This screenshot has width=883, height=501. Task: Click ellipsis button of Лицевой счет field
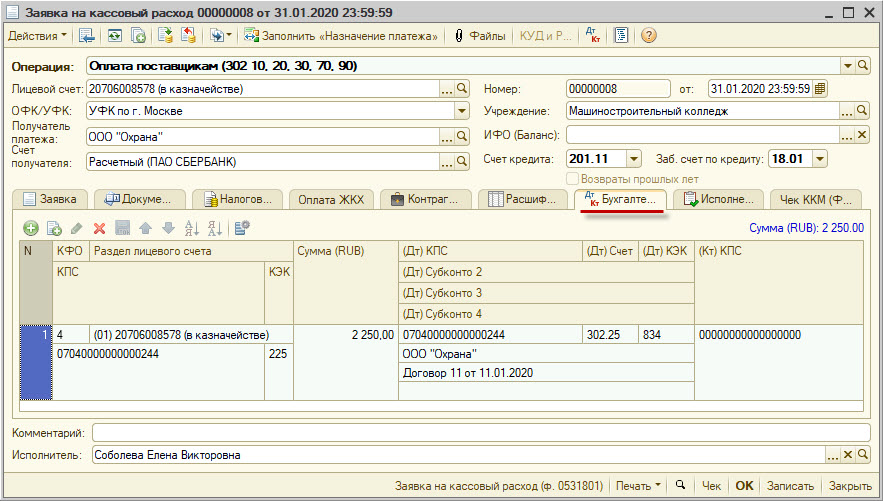click(447, 89)
